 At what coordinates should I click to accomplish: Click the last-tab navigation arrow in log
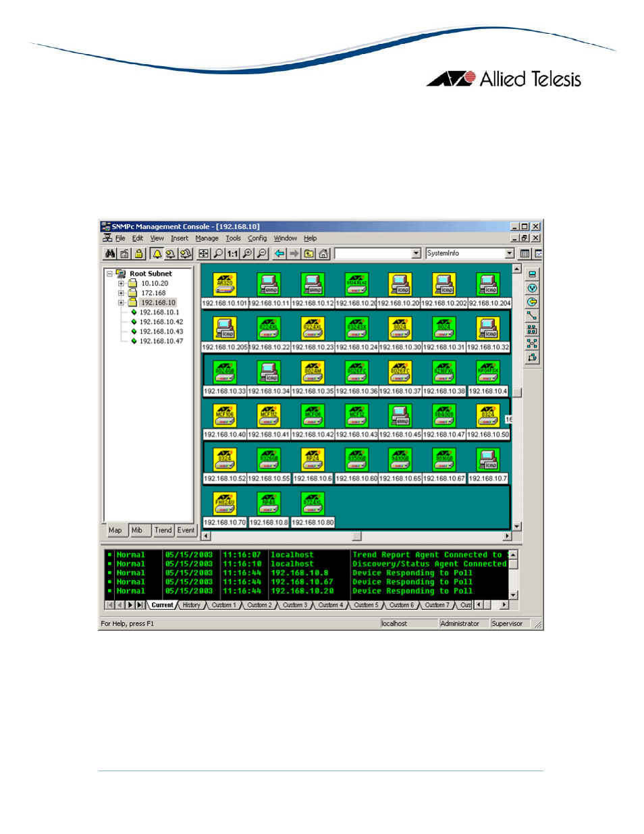[x=140, y=605]
